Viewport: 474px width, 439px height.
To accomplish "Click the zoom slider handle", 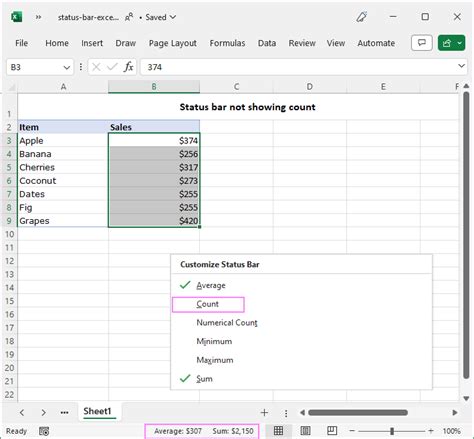I will [x=392, y=431].
